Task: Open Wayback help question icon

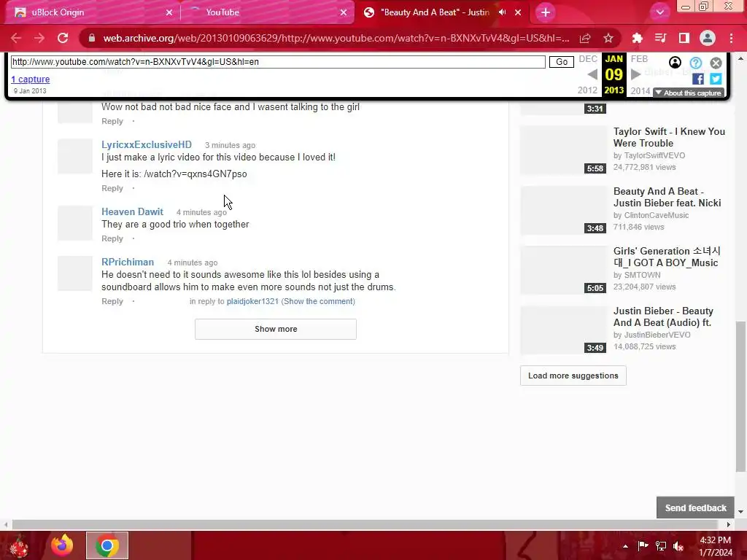Action: tap(695, 63)
